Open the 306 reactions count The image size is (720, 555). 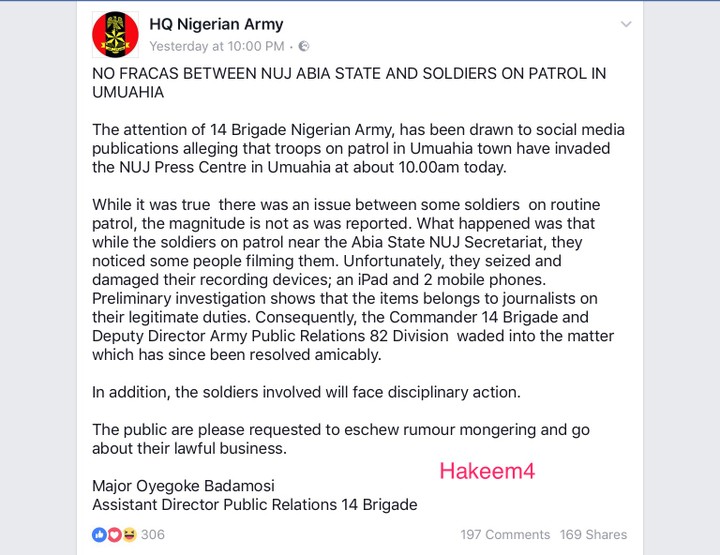pos(152,535)
